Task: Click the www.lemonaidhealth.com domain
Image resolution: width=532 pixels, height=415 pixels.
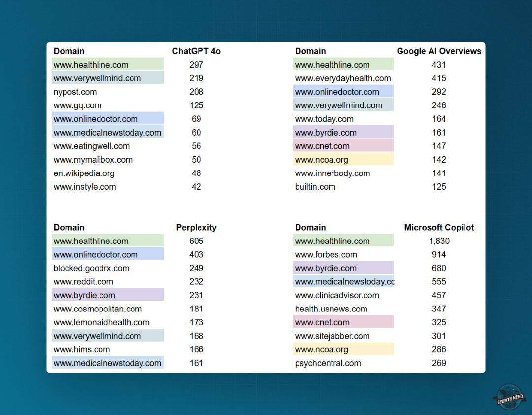Action: [x=101, y=323]
